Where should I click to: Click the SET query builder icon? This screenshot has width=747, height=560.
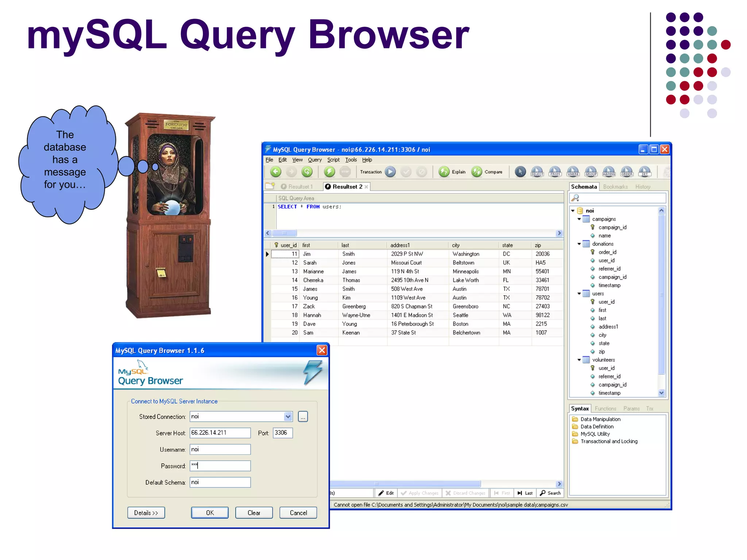pos(645,172)
